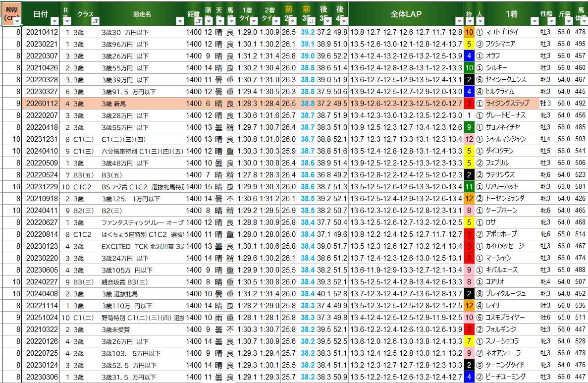The height and width of the screenshot is (383, 588).
Task: Select green 枠 cell 11 in リアリーホット row
Action: pyautogui.click(x=469, y=187)
